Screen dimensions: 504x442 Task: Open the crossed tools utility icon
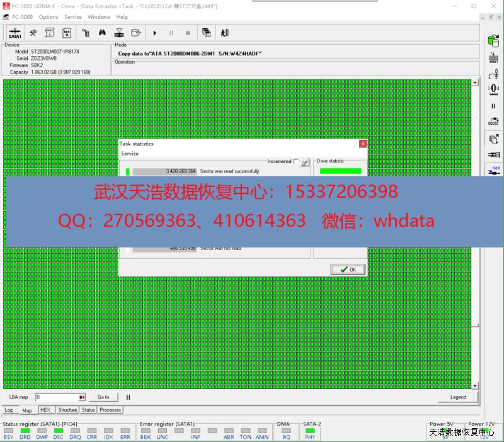coord(33,33)
